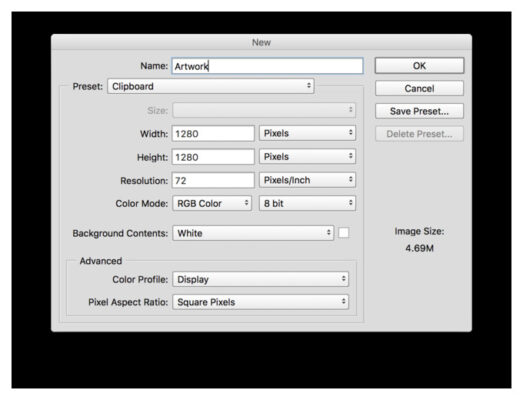Open Color Profile dropdown showing Display
The width and height of the screenshot is (523, 400).
(260, 279)
